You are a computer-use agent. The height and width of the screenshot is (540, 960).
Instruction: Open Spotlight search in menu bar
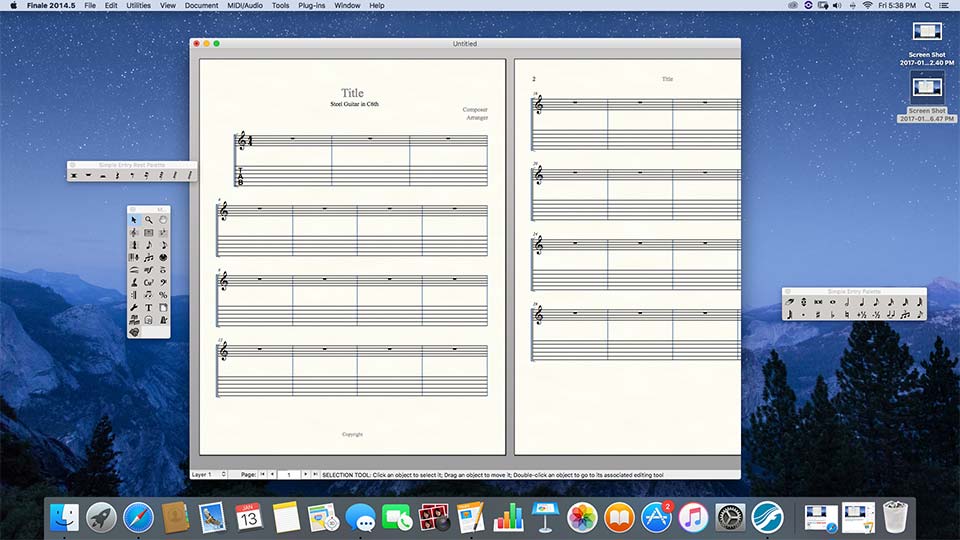coord(928,6)
